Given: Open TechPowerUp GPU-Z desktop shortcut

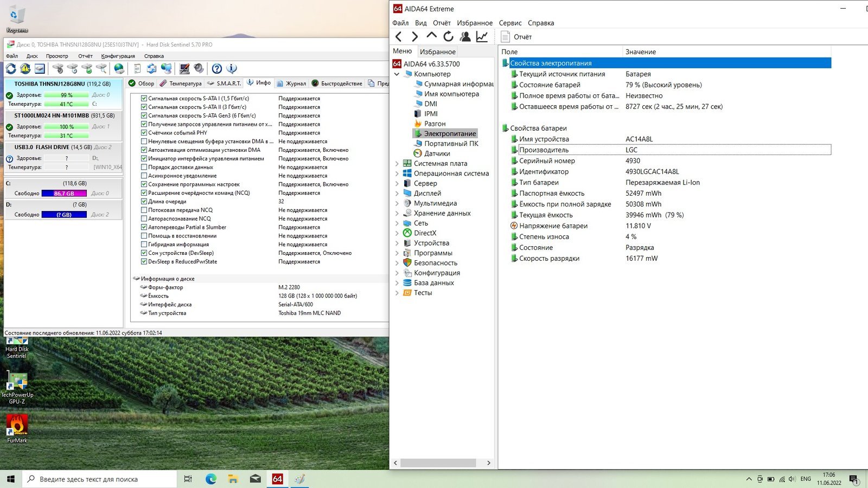Looking at the screenshot, I should point(17,388).
